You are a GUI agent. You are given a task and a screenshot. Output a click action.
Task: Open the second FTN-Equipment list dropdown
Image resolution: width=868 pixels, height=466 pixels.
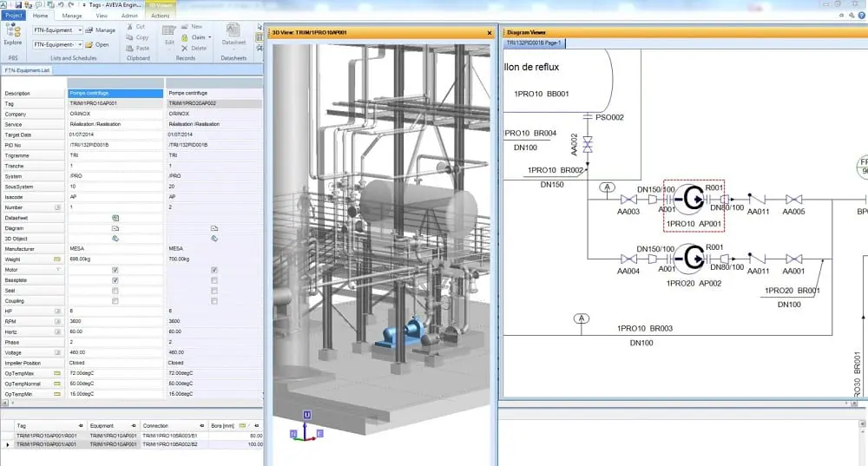(80, 44)
